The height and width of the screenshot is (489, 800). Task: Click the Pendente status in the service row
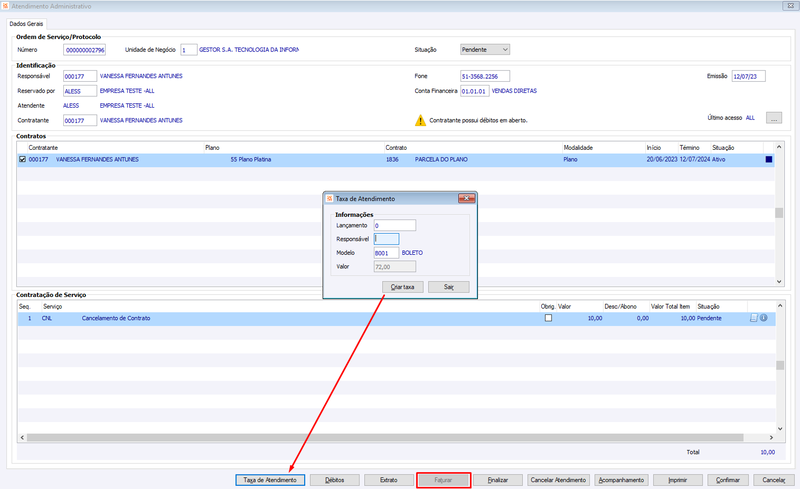(x=709, y=318)
